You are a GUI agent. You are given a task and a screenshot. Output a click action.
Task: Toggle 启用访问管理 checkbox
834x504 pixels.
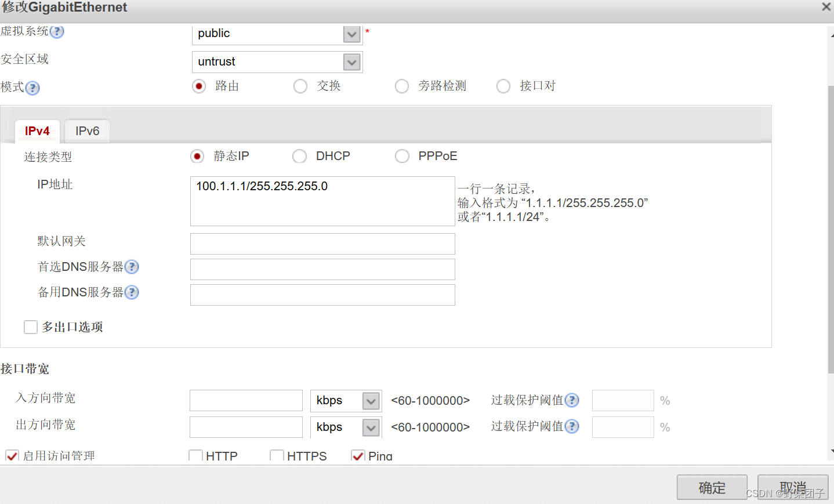(x=12, y=456)
